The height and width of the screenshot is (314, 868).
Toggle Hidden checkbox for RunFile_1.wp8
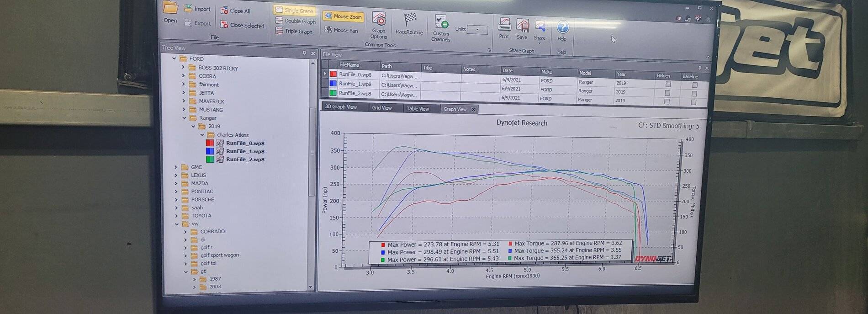[x=667, y=93]
